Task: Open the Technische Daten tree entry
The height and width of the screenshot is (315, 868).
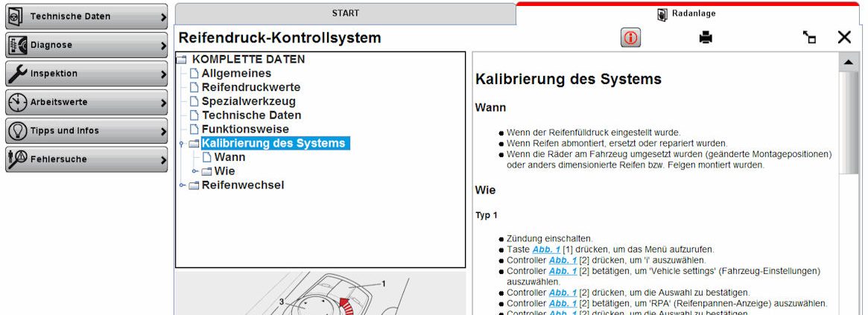Action: point(251,115)
